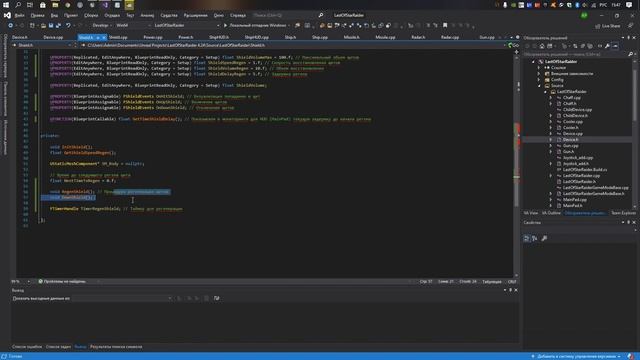Expand the Config folder node
Viewport: 640px width, 360px height.
pos(539,80)
